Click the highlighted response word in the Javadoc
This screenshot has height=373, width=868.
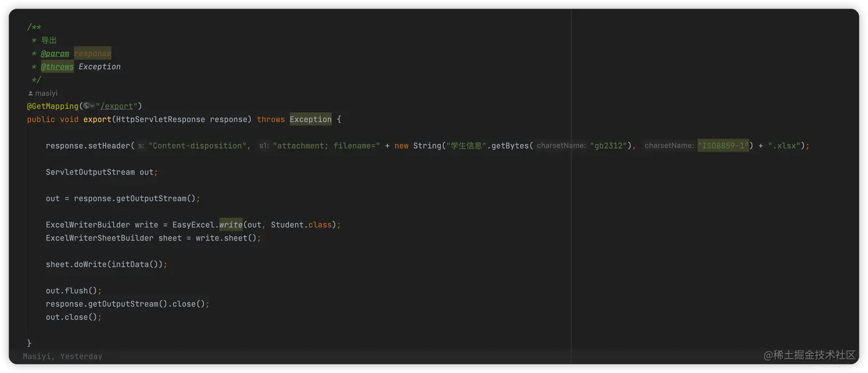click(92, 53)
